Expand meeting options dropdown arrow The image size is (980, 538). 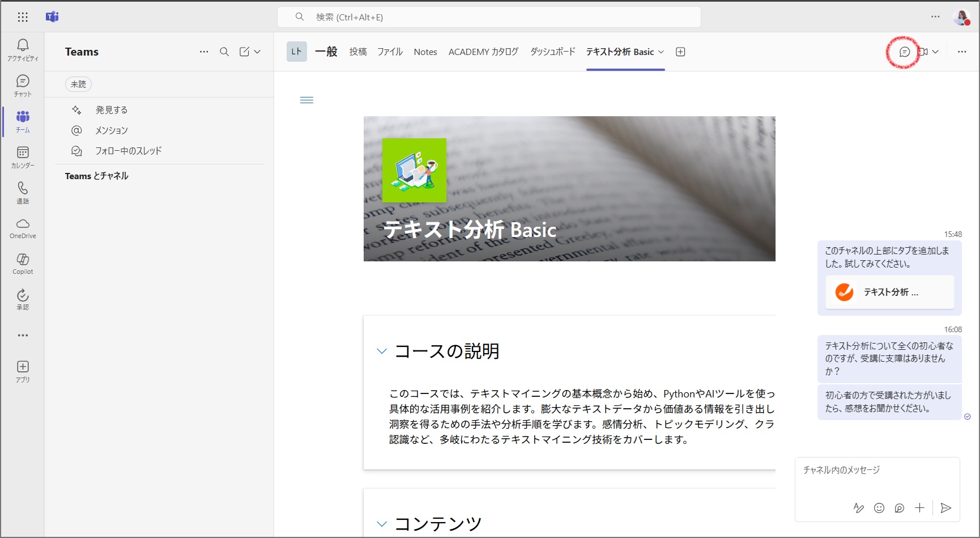[935, 52]
